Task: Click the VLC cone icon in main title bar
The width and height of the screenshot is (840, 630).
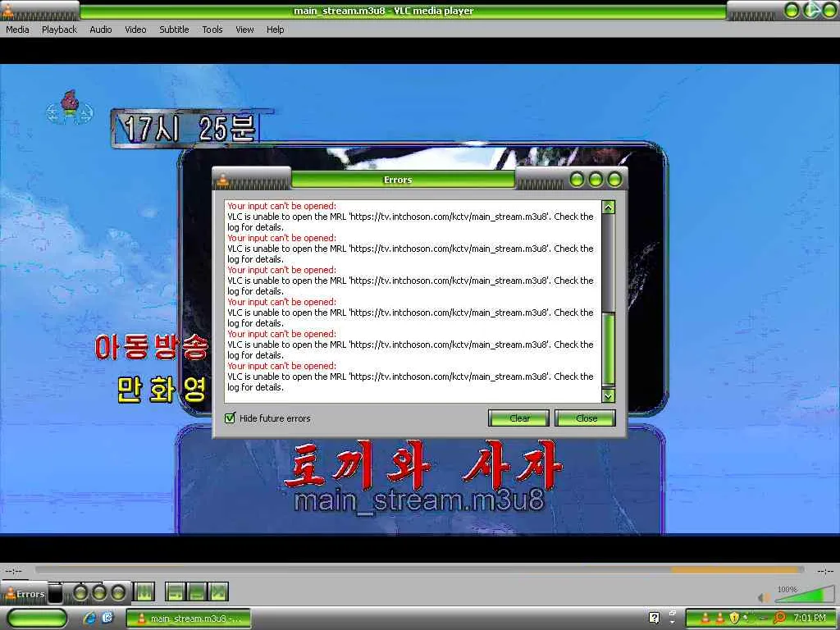Action: (8, 10)
